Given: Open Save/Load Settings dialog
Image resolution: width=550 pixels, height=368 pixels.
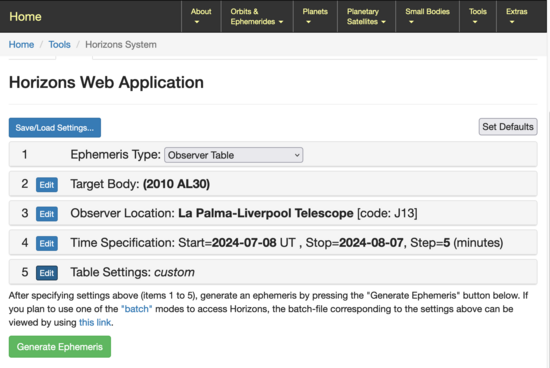Looking at the screenshot, I should 55,128.
